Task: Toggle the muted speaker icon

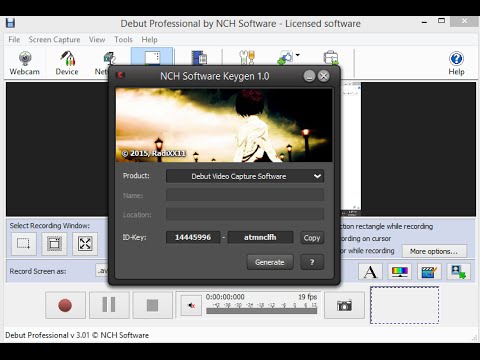Action: tap(191, 305)
